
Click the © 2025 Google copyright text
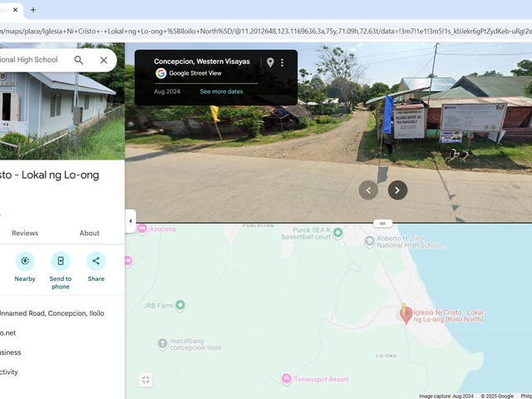[497, 396]
